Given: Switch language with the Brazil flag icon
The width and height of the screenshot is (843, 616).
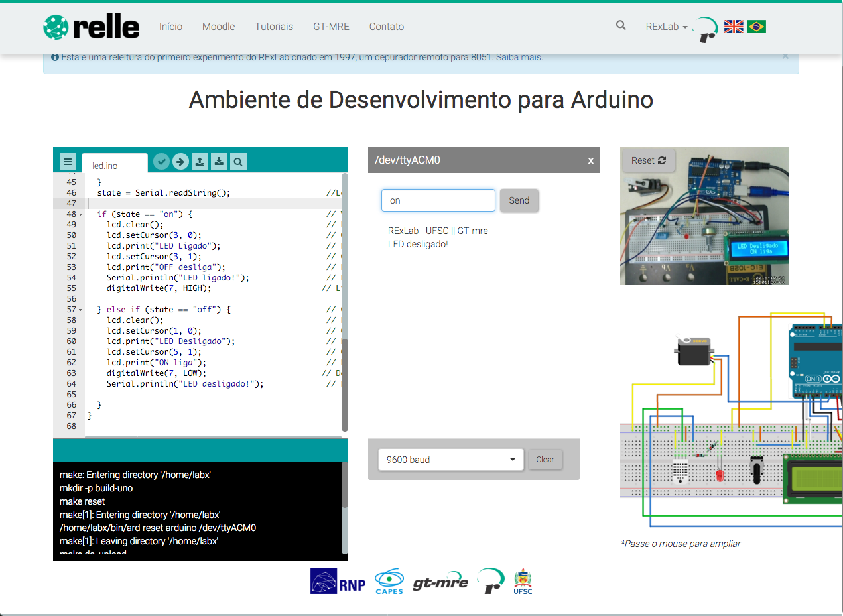Looking at the screenshot, I should coord(756,27).
